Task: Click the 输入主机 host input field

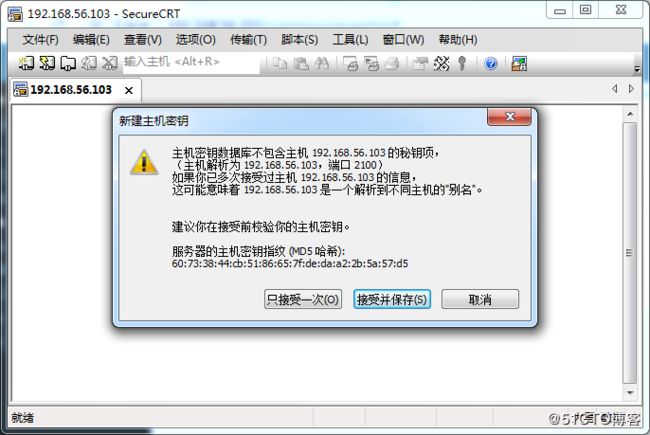Action: [191, 63]
